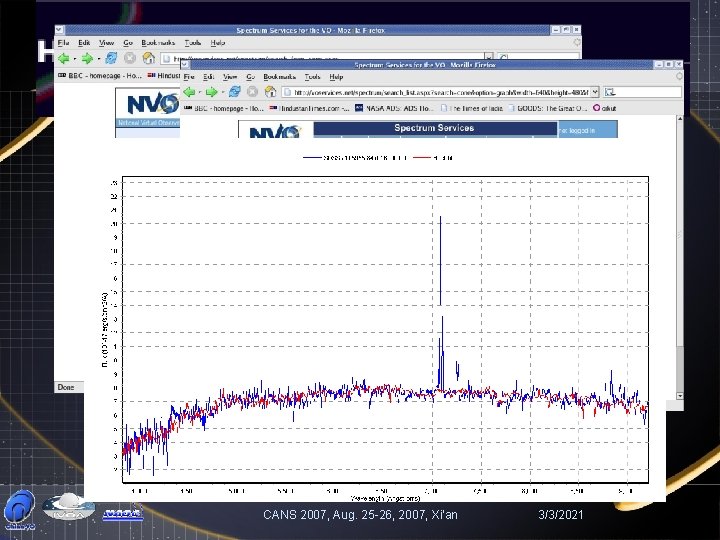The width and height of the screenshot is (720, 540).
Task: Open the Bookmarks menu in the front Firefox window
Action: tap(280, 76)
